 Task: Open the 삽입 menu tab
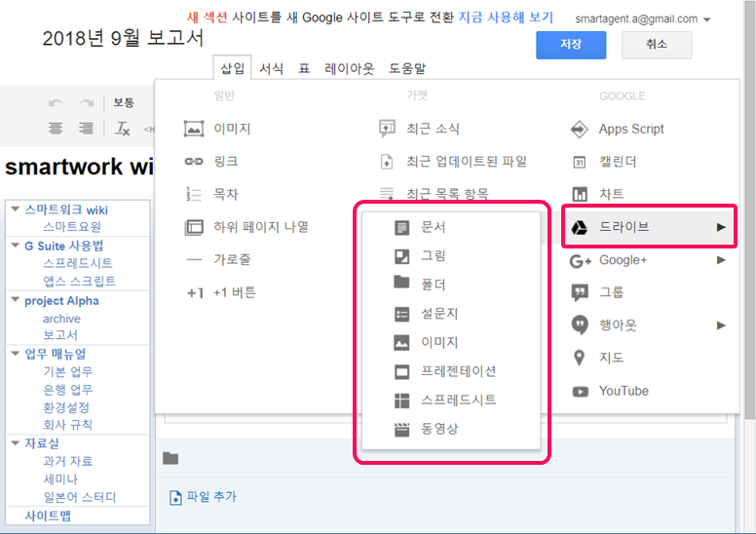pos(233,68)
